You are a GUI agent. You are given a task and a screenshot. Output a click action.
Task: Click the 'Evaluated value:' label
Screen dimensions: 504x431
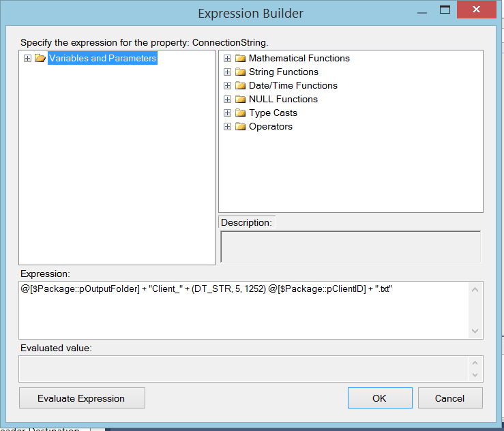tap(56, 348)
